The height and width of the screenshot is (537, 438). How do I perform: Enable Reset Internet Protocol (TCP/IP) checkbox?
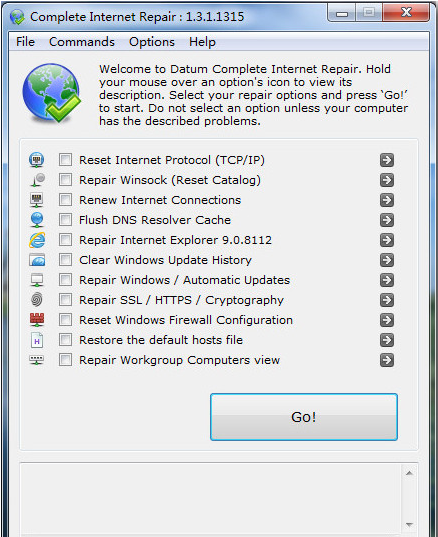pos(65,160)
